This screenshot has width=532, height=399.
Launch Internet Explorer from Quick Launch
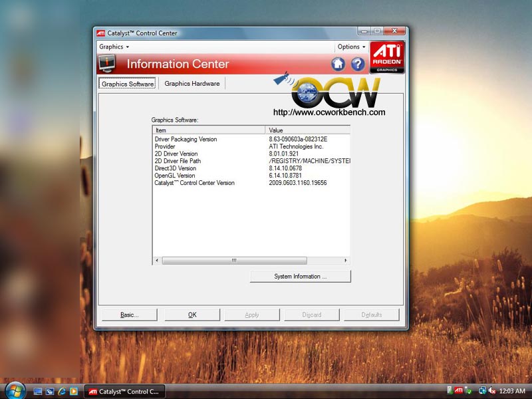pyautogui.click(x=62, y=391)
